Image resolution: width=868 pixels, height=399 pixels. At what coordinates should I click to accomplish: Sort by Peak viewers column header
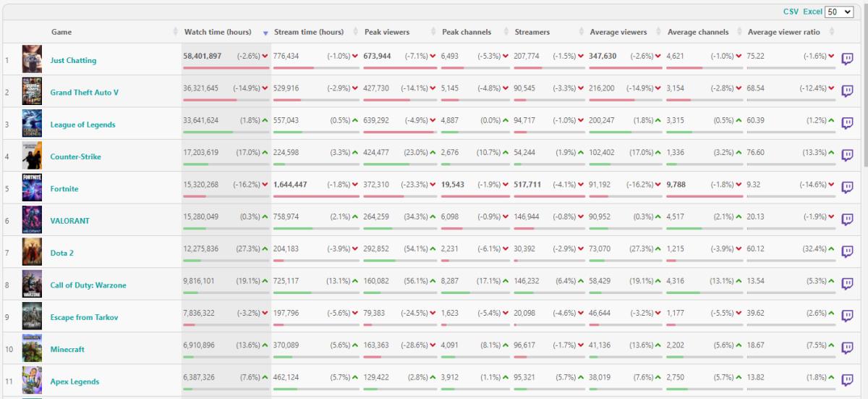coord(387,32)
